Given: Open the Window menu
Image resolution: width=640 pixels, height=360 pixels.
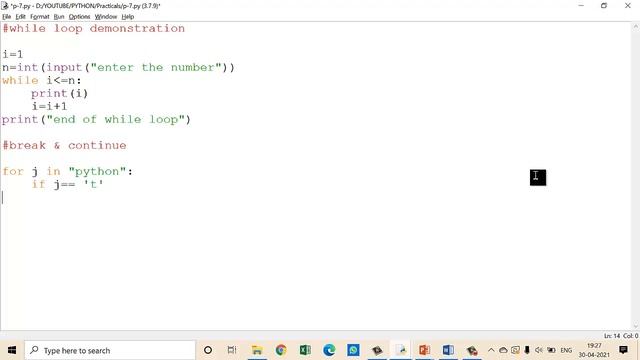Looking at the screenshot, I should 106,17.
